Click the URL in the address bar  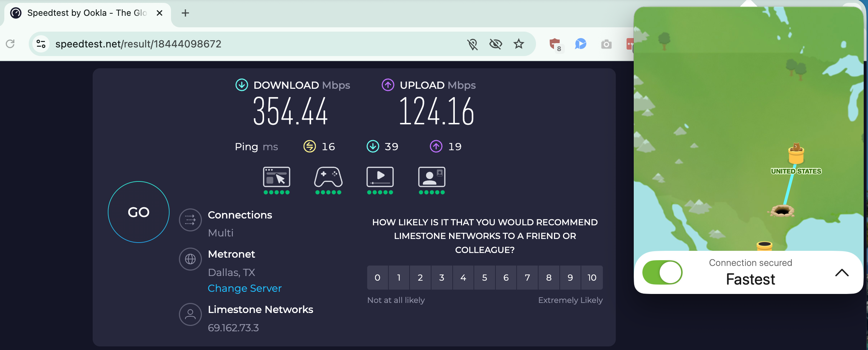coord(138,43)
